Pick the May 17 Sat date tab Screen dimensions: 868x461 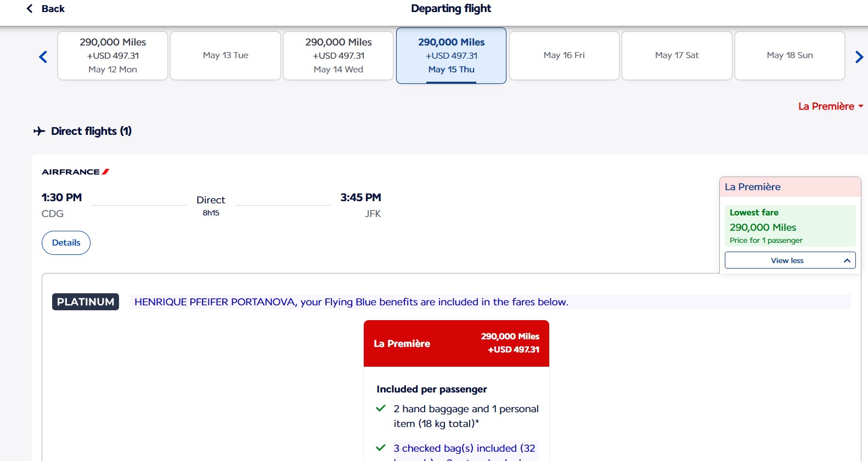click(677, 56)
